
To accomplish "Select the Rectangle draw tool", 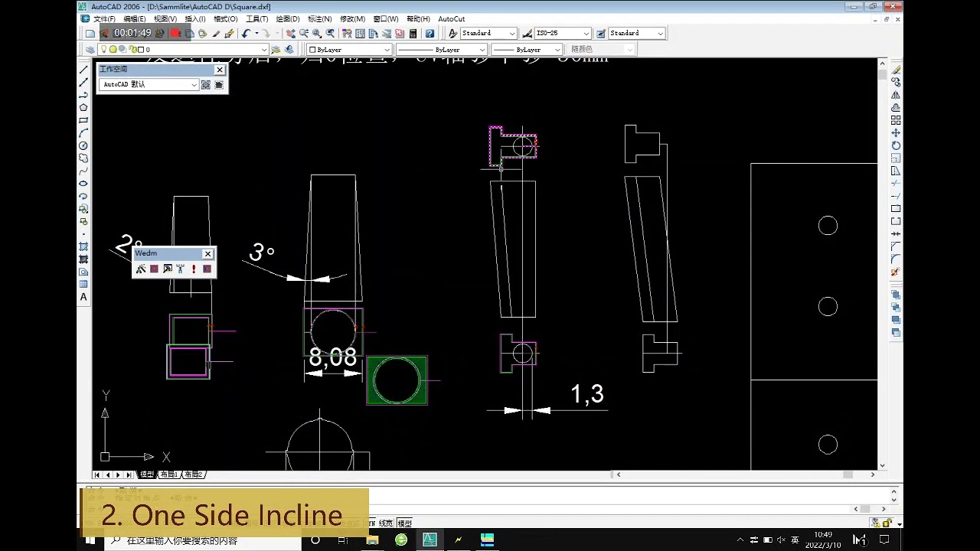I will tap(83, 120).
